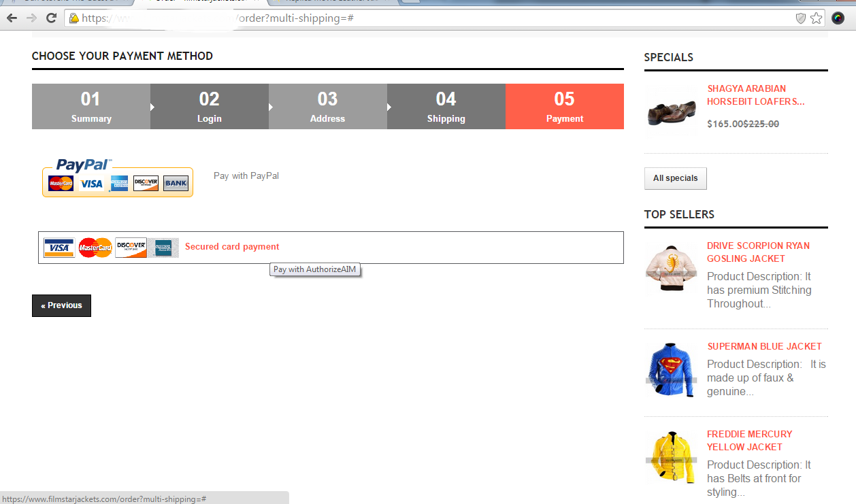Reload the page with the refresh icon
This screenshot has height=504, width=856.
click(51, 18)
